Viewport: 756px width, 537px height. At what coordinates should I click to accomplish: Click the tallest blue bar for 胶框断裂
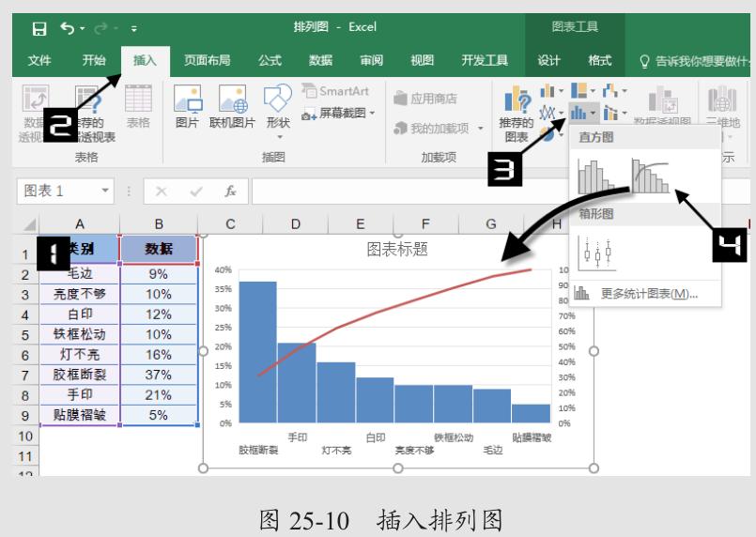coord(258,352)
